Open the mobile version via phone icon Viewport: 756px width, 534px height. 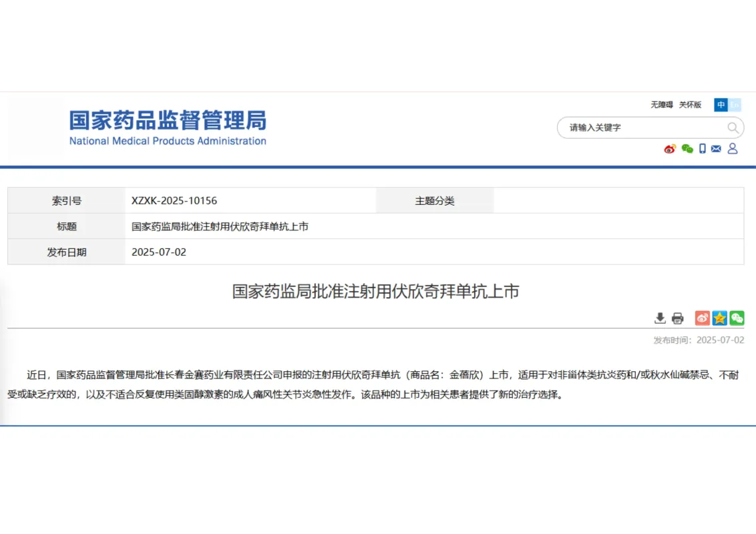(701, 149)
